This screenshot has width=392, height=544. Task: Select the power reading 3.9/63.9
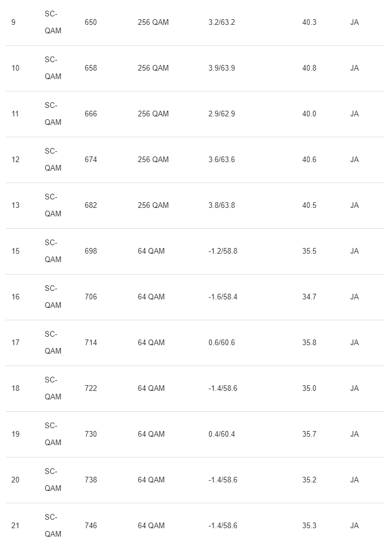222,68
